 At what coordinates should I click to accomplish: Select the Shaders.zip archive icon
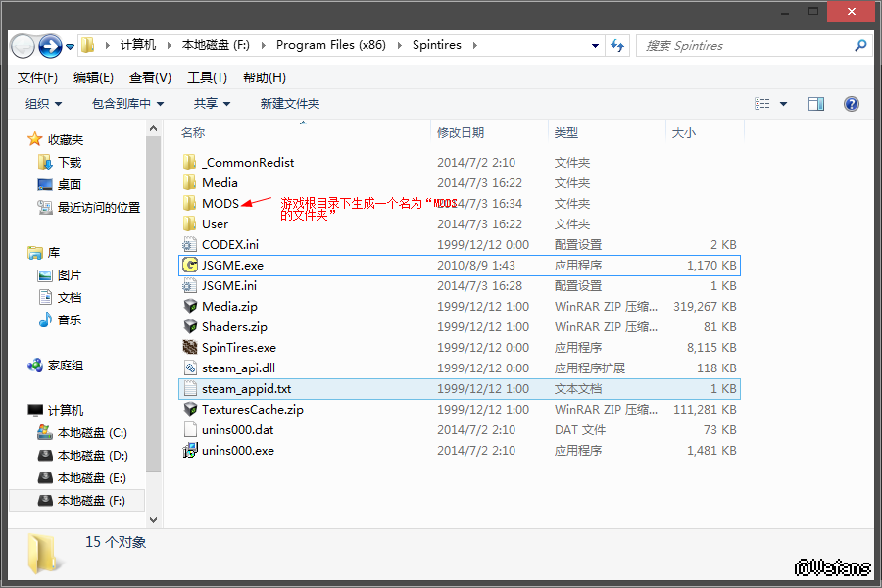pos(190,327)
